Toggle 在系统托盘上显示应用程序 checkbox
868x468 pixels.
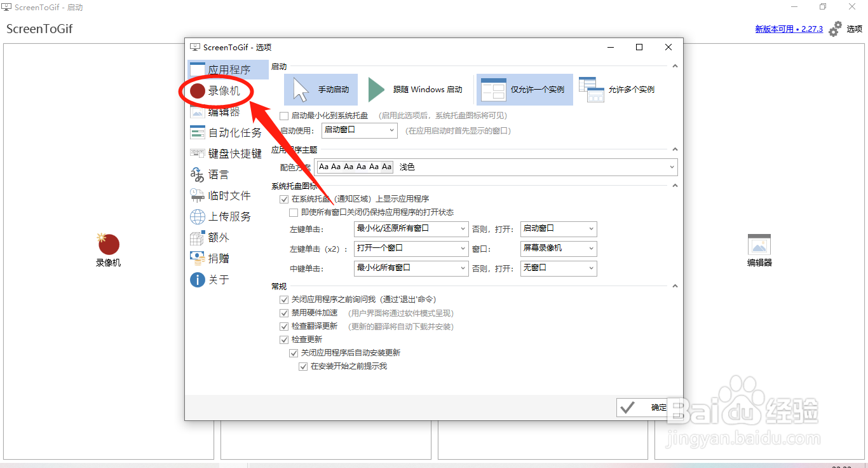[x=284, y=199]
